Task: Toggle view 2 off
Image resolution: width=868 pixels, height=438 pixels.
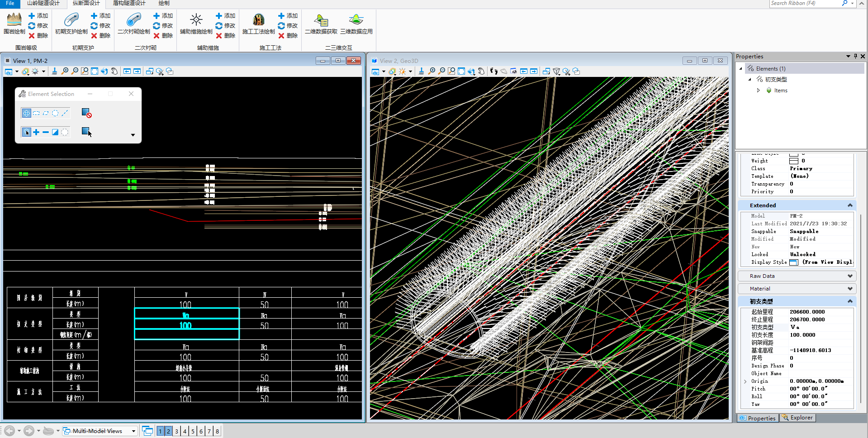Action: click(x=168, y=431)
